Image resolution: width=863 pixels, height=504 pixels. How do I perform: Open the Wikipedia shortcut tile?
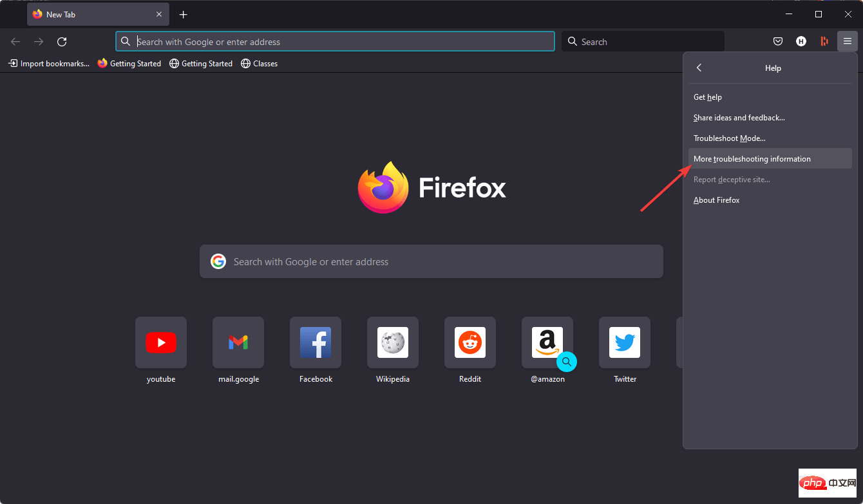click(x=393, y=342)
